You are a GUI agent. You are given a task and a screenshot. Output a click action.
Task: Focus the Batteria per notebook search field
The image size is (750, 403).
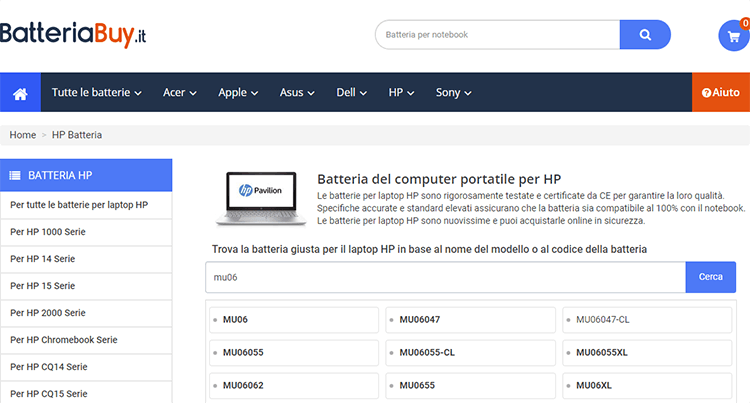coord(497,35)
